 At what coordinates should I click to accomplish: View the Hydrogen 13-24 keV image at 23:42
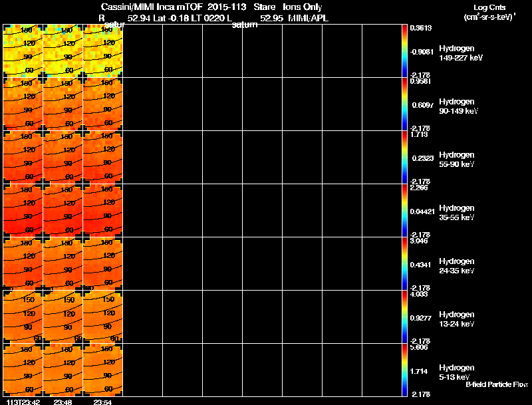tap(23, 317)
